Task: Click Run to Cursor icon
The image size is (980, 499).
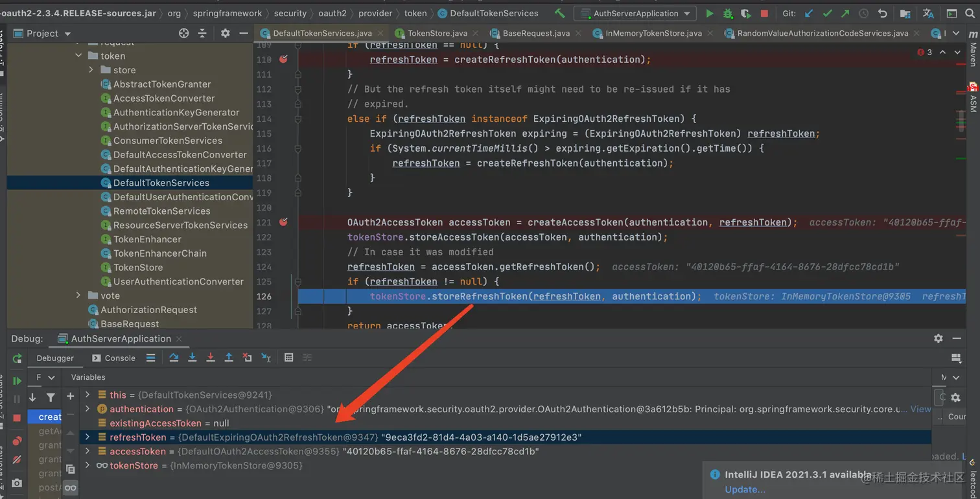Action: tap(266, 358)
